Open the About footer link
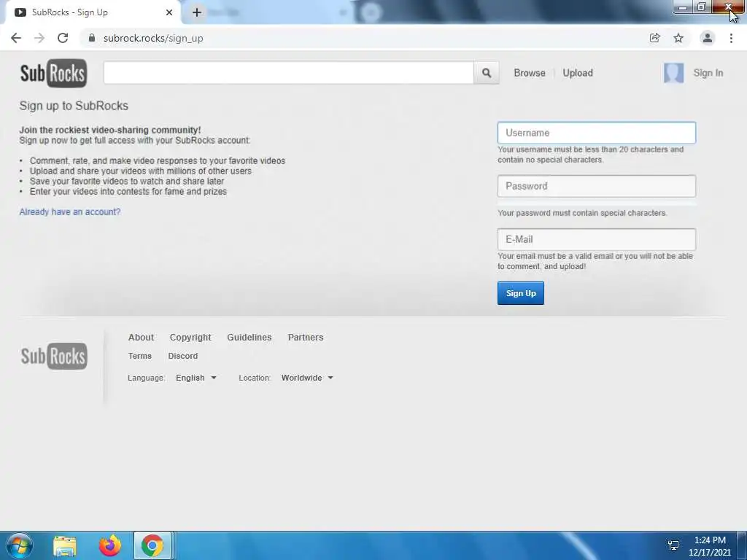This screenshot has width=747, height=560. 141,337
